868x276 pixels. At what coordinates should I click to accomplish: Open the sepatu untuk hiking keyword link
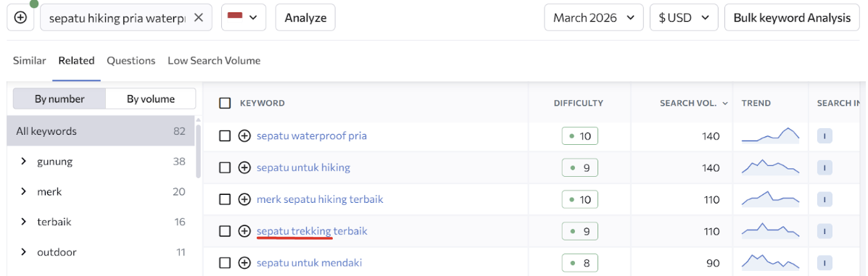303,167
